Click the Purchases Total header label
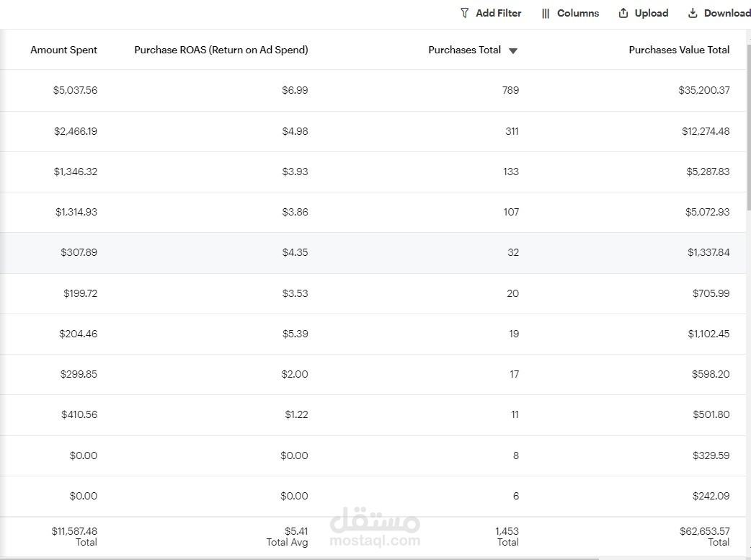 [465, 50]
